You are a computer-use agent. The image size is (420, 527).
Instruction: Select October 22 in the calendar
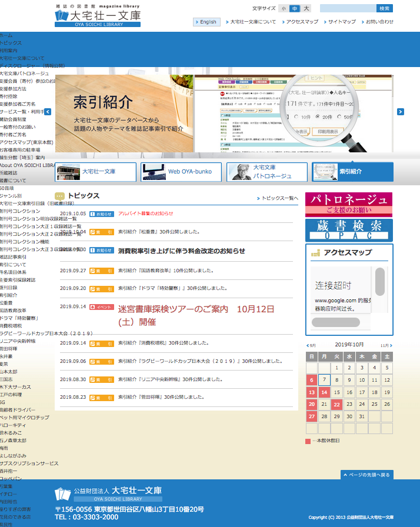[x=336, y=405]
